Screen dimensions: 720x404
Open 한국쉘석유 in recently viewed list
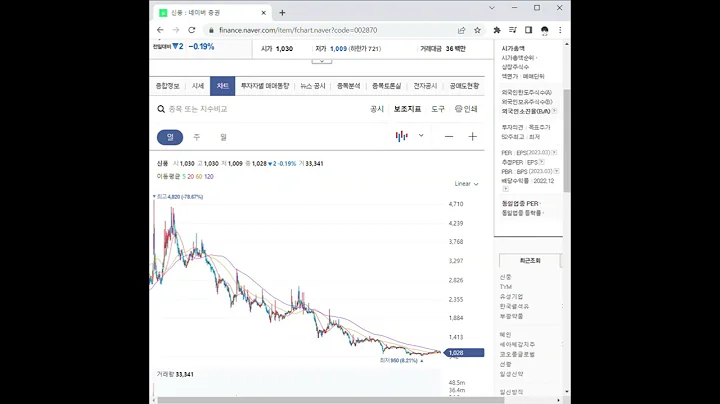click(514, 306)
